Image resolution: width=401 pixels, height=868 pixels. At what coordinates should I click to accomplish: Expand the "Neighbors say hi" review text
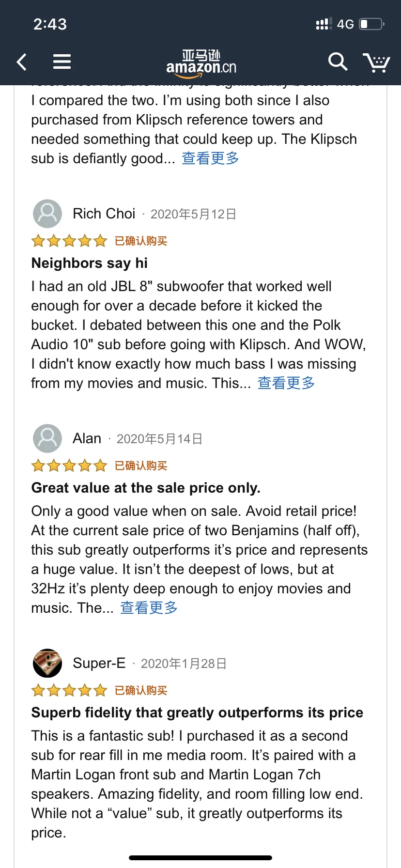click(286, 383)
